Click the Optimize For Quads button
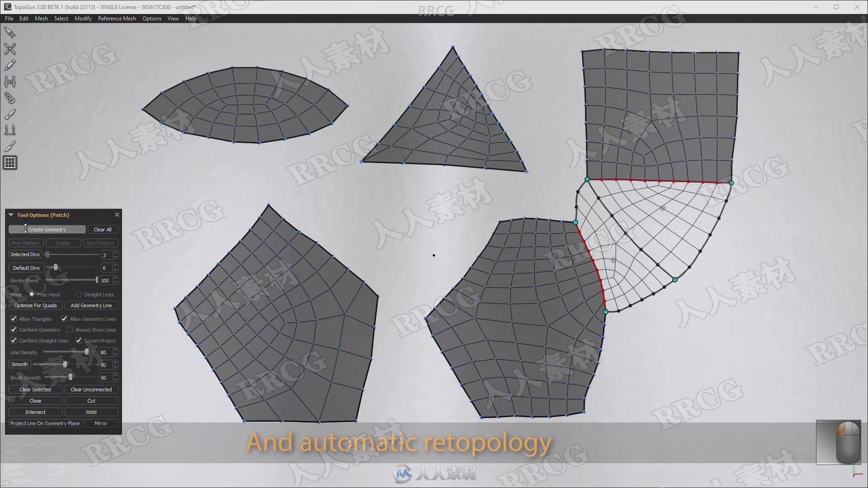This screenshot has width=868, height=488. point(34,305)
